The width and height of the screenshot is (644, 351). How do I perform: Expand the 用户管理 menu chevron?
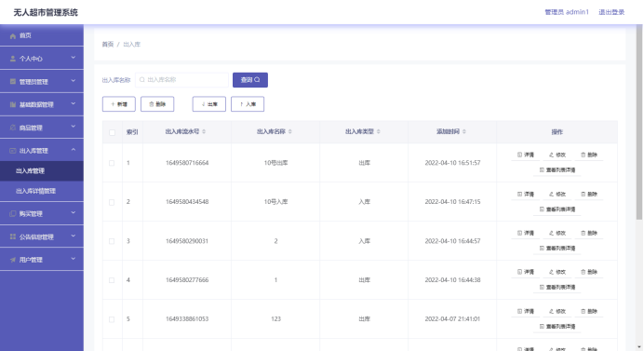tap(74, 259)
